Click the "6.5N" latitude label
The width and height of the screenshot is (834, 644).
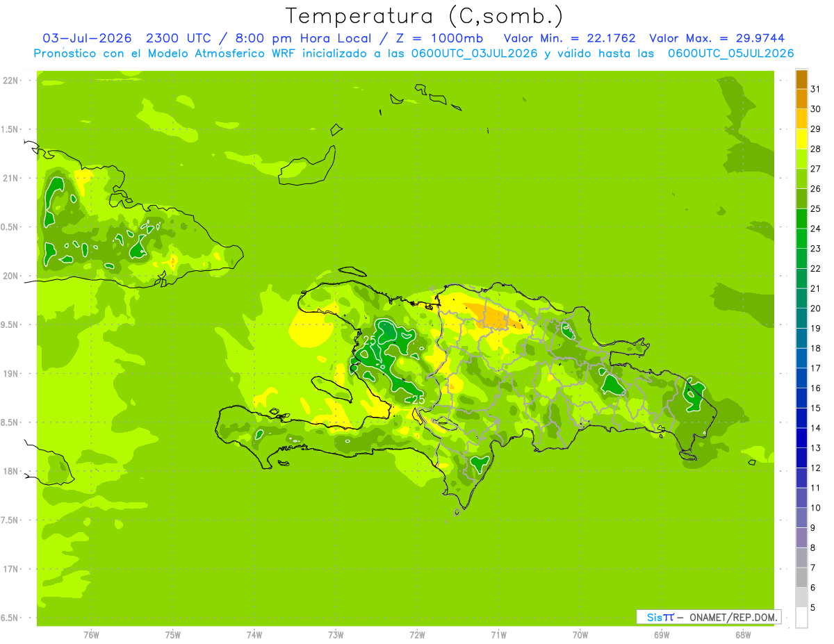(10, 618)
